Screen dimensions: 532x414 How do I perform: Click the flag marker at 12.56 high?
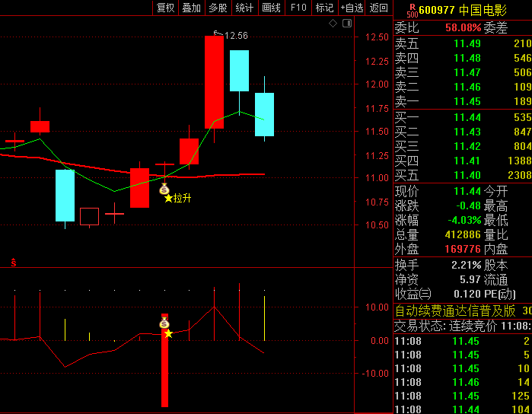(x=218, y=33)
